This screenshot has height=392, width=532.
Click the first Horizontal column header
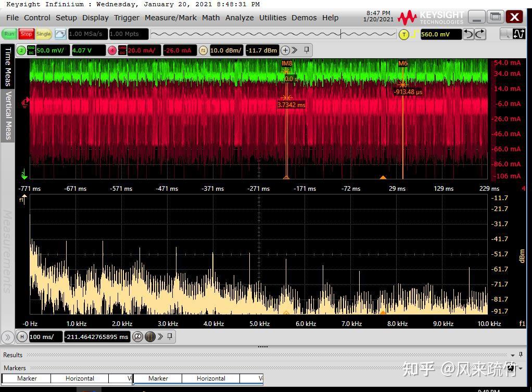tap(80, 378)
